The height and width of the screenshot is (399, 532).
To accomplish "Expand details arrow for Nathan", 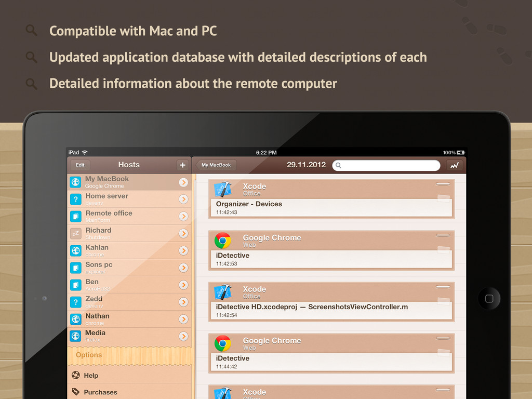I will point(183,320).
